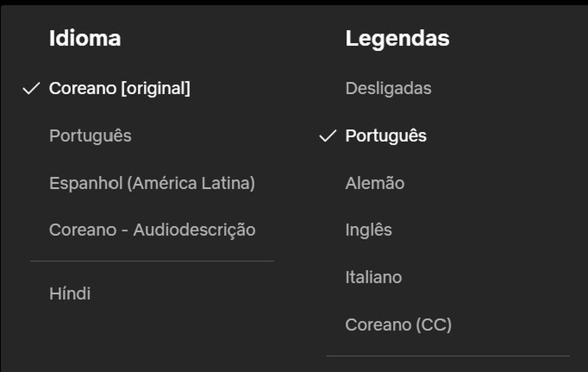Enable Coreano (CC) closed captions
588x372 pixels.
click(x=399, y=324)
